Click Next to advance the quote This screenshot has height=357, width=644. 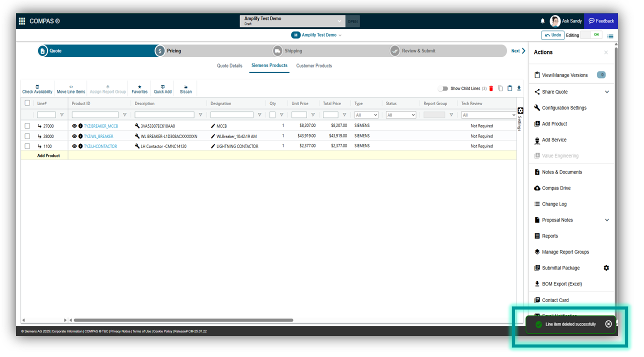518,51
